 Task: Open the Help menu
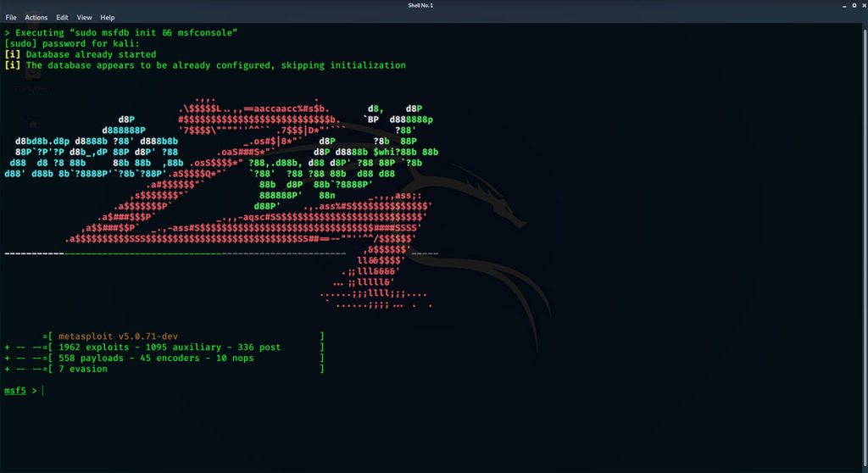pos(108,18)
